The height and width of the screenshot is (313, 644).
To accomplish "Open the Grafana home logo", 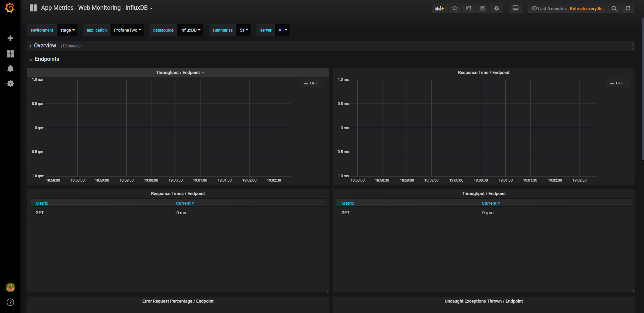I will click(x=10, y=8).
